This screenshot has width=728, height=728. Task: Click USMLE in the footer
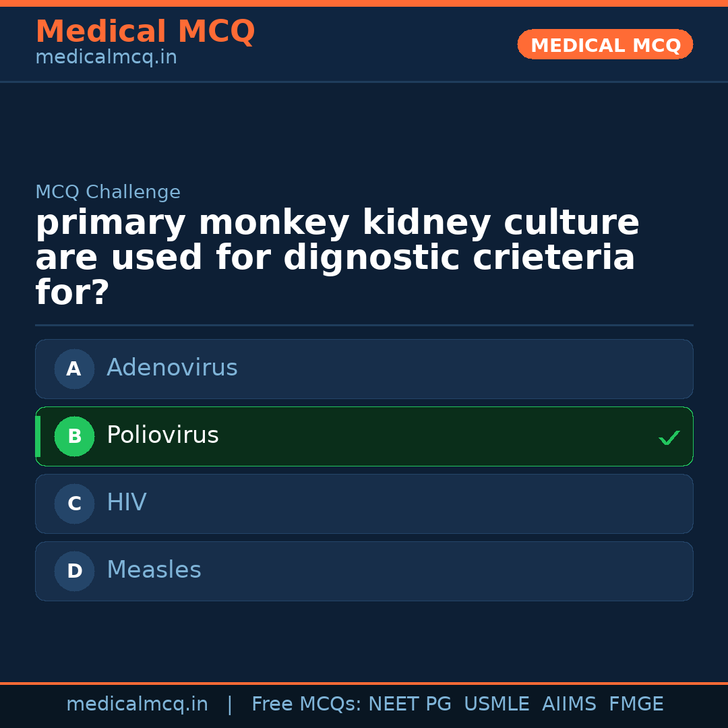pos(496,704)
